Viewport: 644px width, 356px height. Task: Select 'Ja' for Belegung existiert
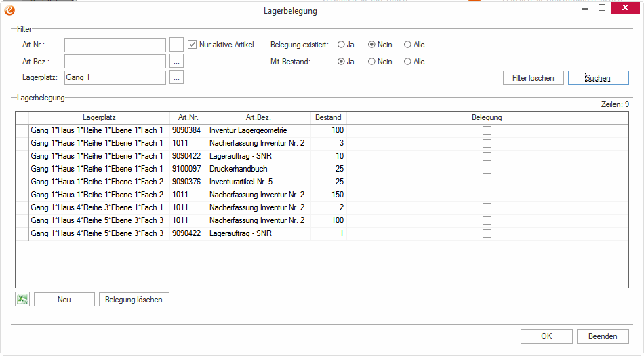[x=341, y=45]
